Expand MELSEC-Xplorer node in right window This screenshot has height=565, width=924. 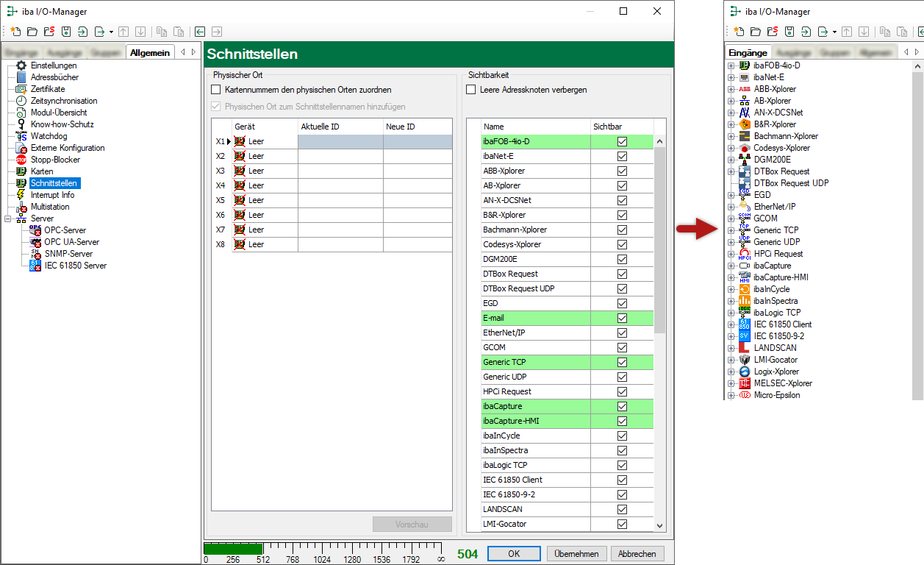[731, 383]
